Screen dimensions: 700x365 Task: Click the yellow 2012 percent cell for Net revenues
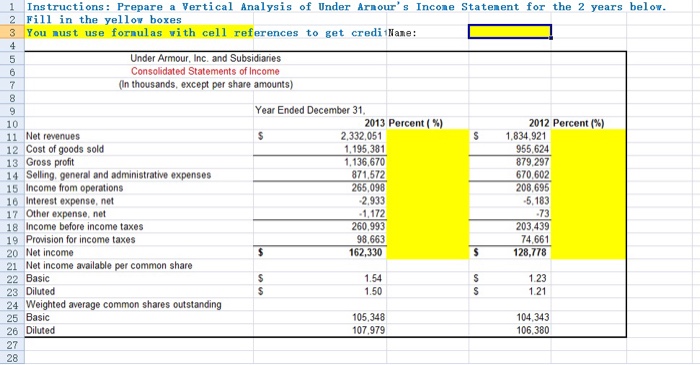click(588, 136)
